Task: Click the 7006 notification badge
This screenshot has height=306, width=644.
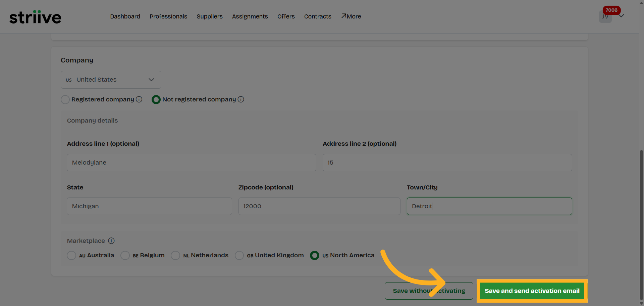Action: pos(611,10)
